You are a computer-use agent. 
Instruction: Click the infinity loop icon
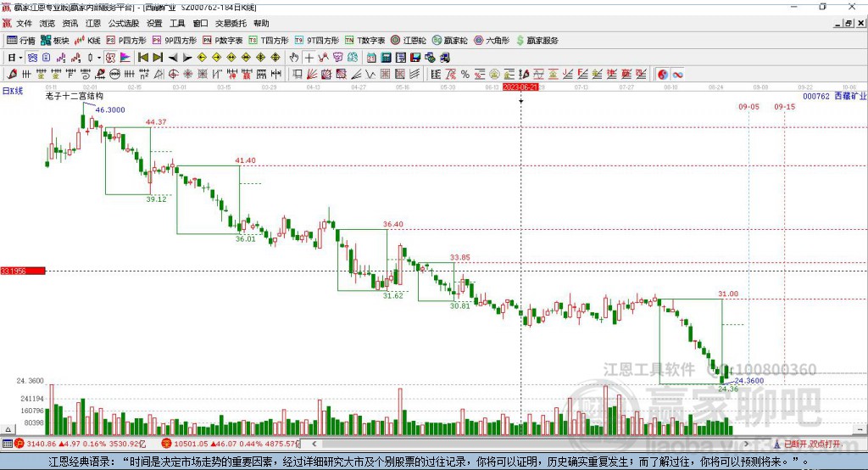tap(677, 75)
